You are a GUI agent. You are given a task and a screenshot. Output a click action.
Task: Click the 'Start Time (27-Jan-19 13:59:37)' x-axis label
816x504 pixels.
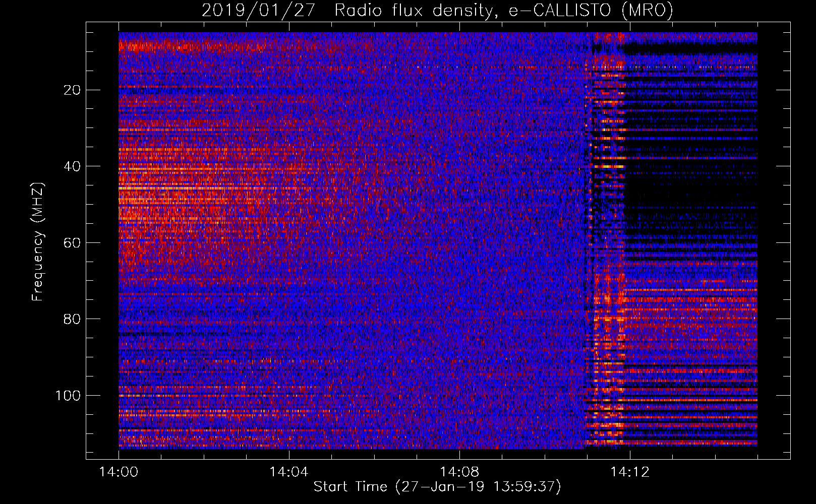tap(437, 487)
